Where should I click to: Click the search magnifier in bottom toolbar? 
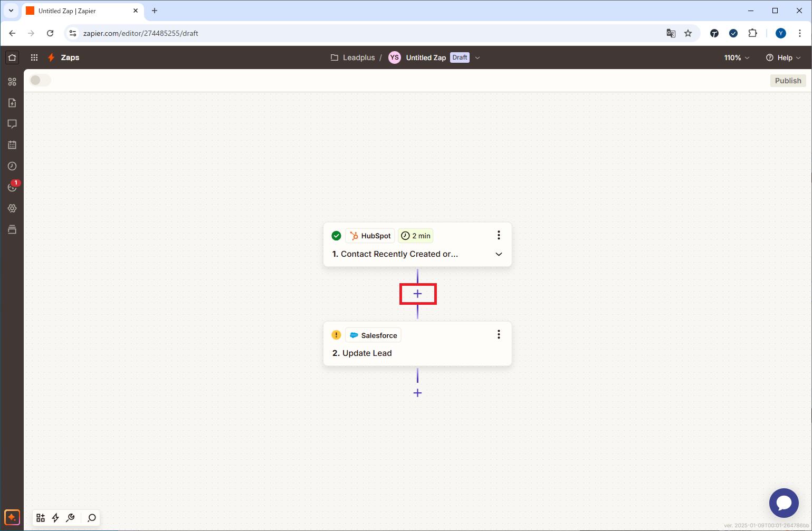tap(92, 518)
